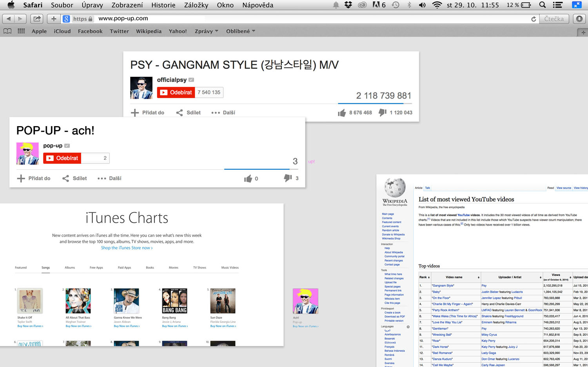Open Time Machine menu bar icon

click(x=396, y=5)
